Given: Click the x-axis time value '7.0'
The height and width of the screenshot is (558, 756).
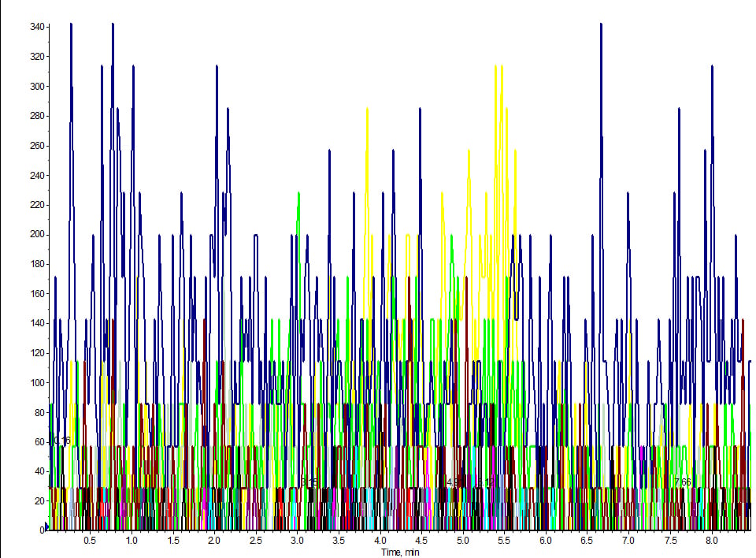Looking at the screenshot, I should click(628, 540).
